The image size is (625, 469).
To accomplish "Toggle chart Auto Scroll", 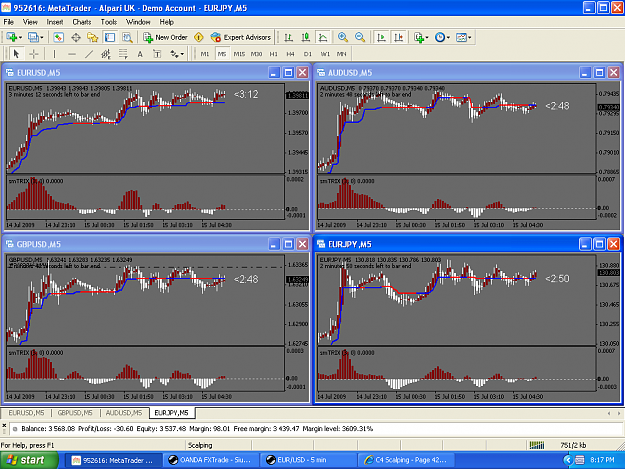I will (x=381, y=37).
